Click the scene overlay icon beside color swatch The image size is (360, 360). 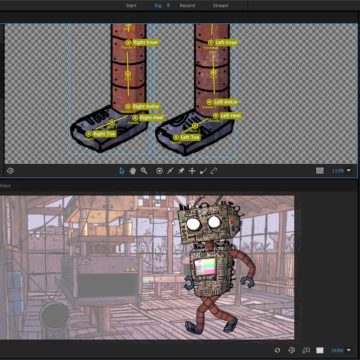click(306, 350)
